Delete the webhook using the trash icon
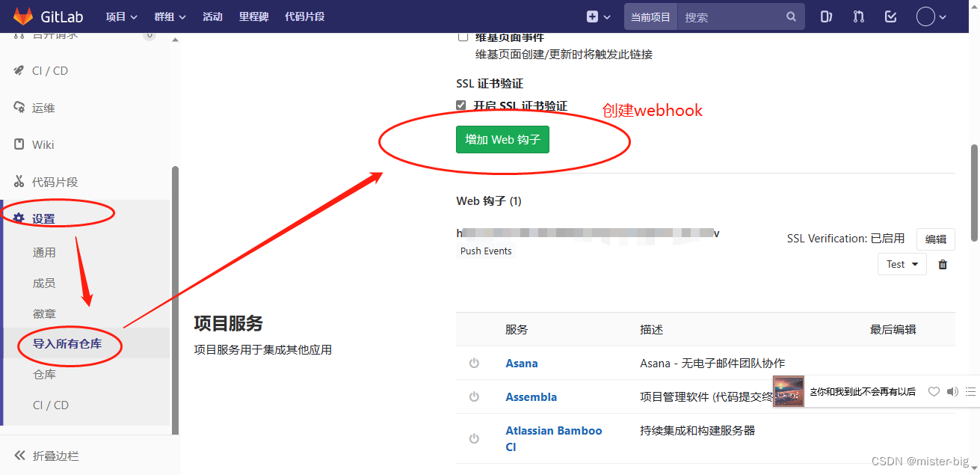 942,264
